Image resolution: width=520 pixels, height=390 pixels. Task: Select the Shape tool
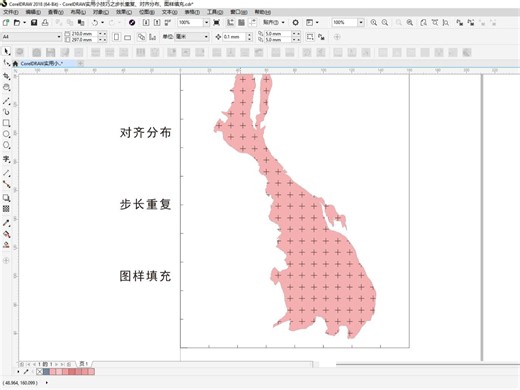6,63
